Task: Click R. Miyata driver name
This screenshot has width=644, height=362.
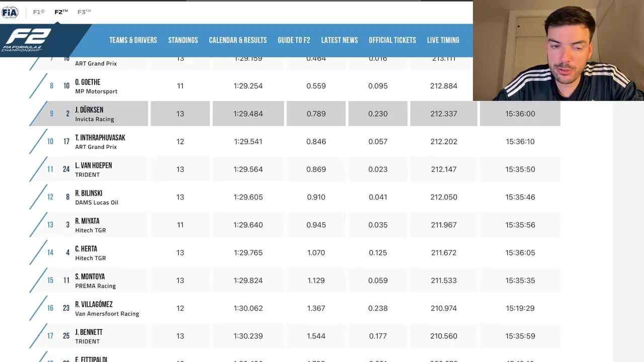Action: 87,221
